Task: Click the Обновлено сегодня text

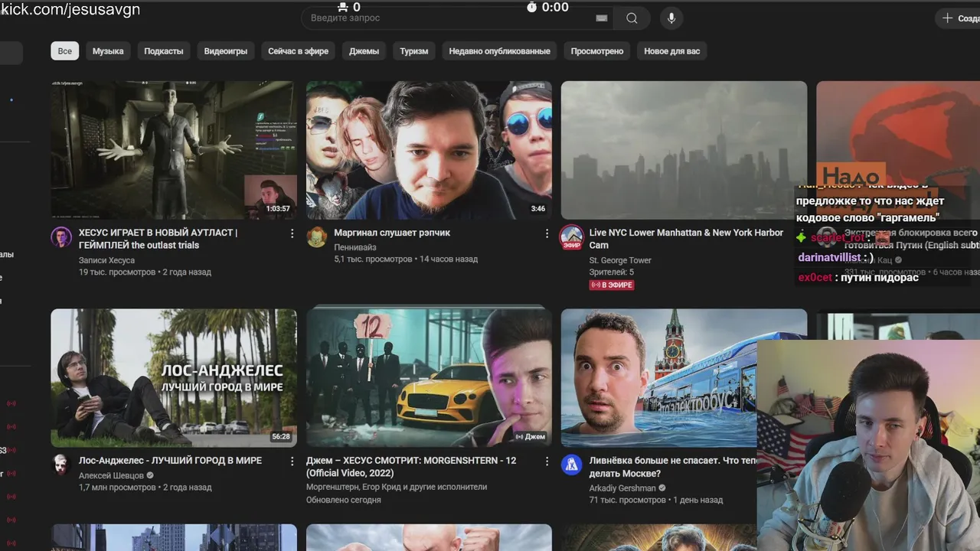Action: tap(343, 500)
